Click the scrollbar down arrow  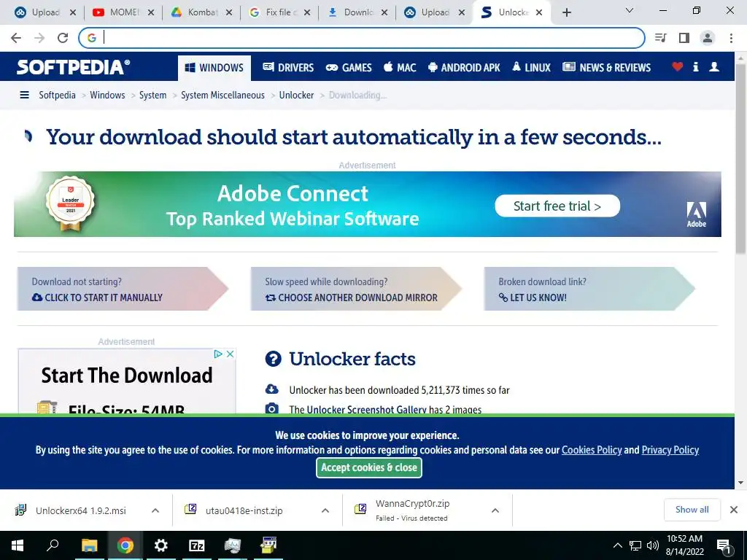(740, 483)
